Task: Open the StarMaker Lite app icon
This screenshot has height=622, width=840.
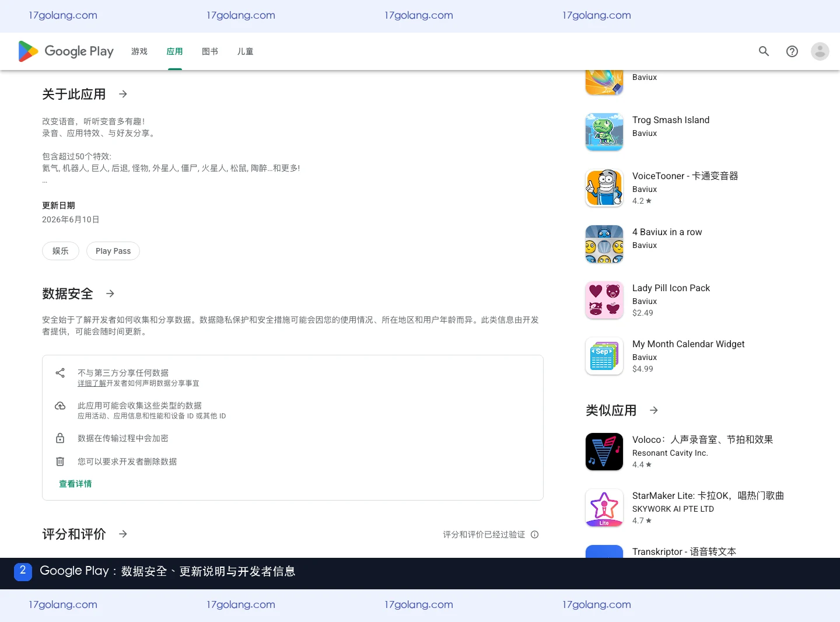Action: [x=604, y=508]
